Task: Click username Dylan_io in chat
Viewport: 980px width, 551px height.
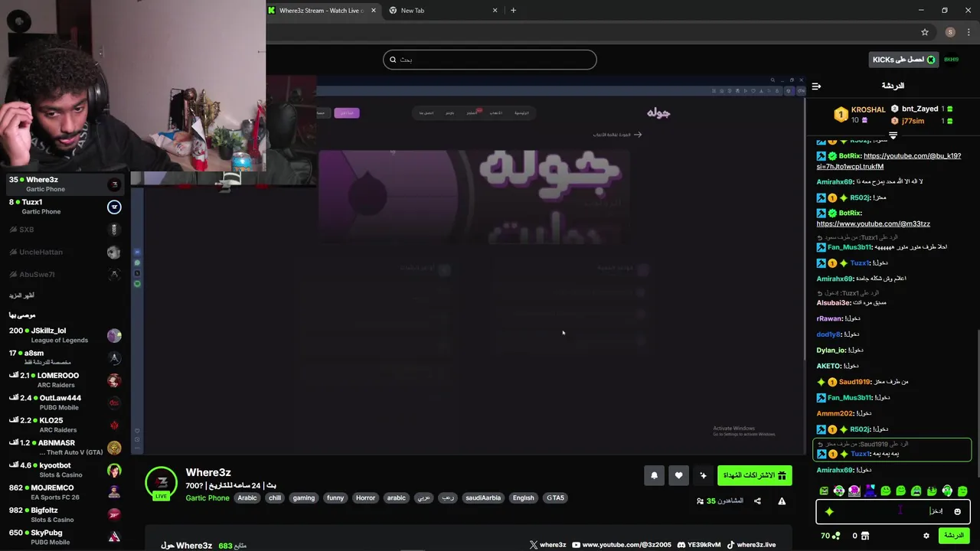Action: (x=831, y=350)
